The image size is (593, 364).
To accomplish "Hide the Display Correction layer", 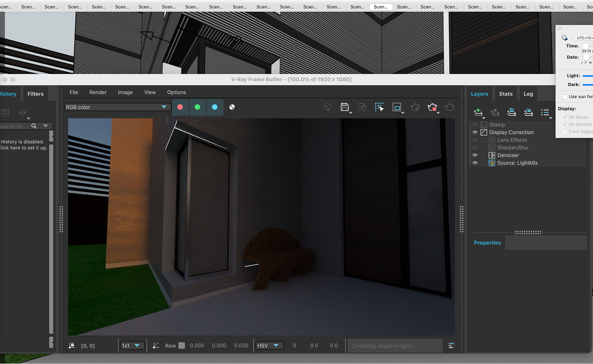I will tap(475, 132).
